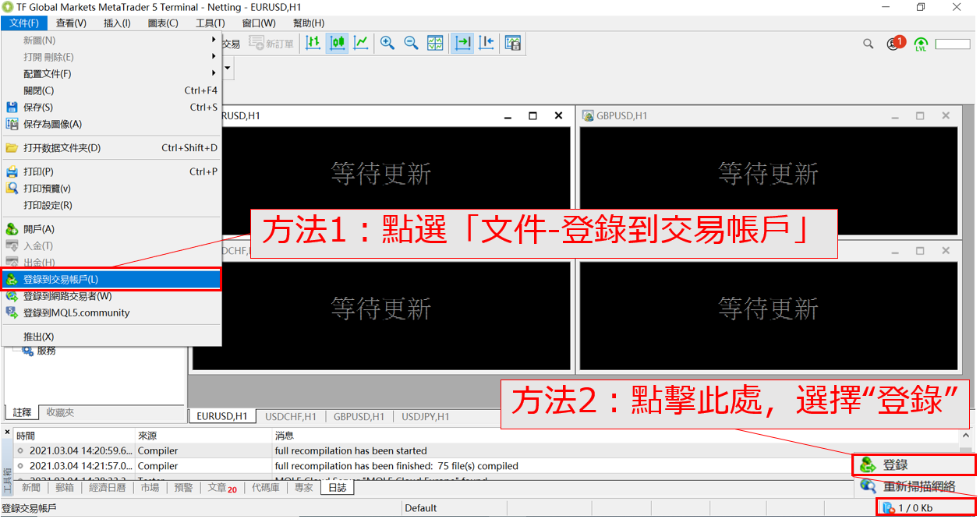Open account notifications icon with red badge

pos(895,44)
